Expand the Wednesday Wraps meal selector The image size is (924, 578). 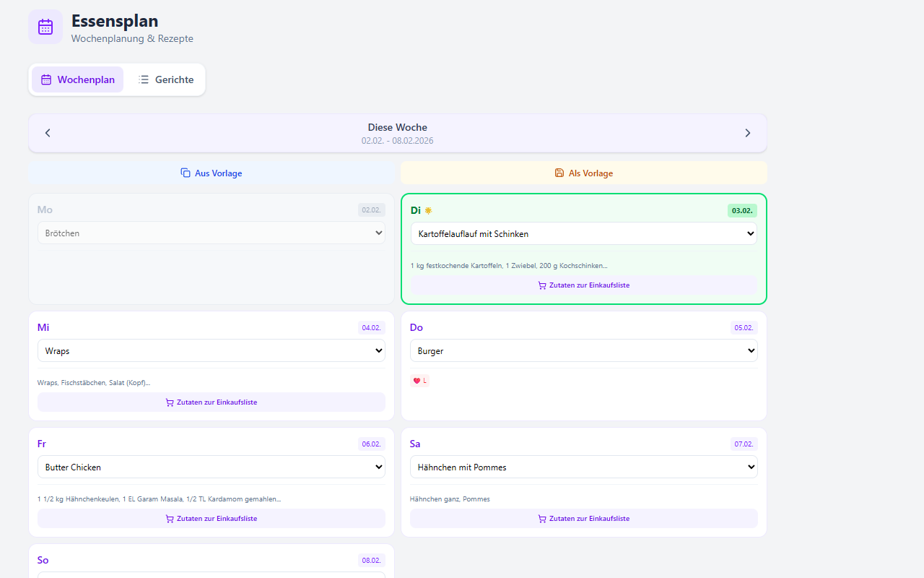tap(211, 350)
